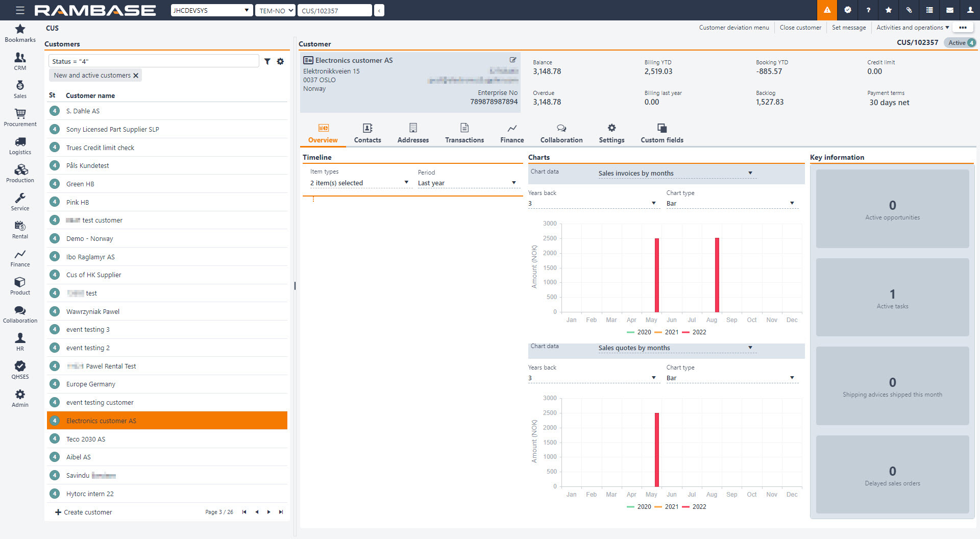Screen dimensions: 980x539
Task: Open the Rental module
Action: 20,230
